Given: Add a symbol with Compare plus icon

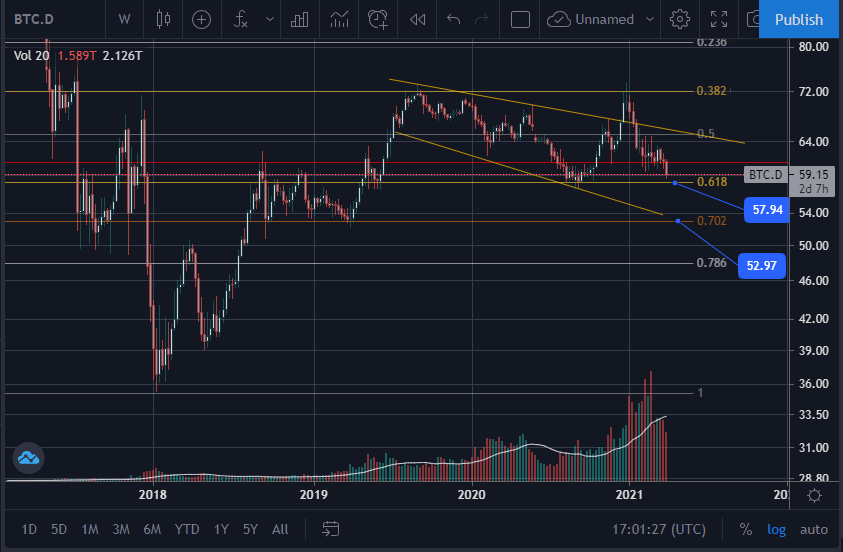Looking at the screenshot, I should click(x=201, y=20).
